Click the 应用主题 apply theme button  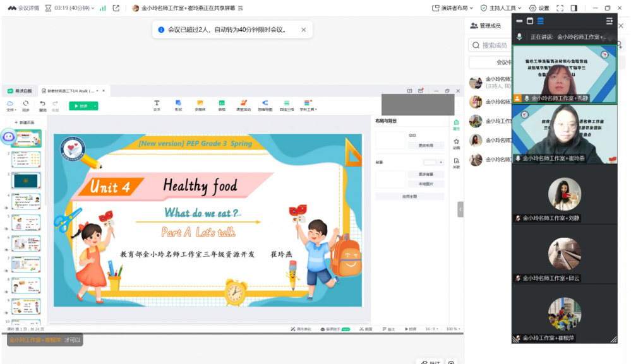click(410, 196)
